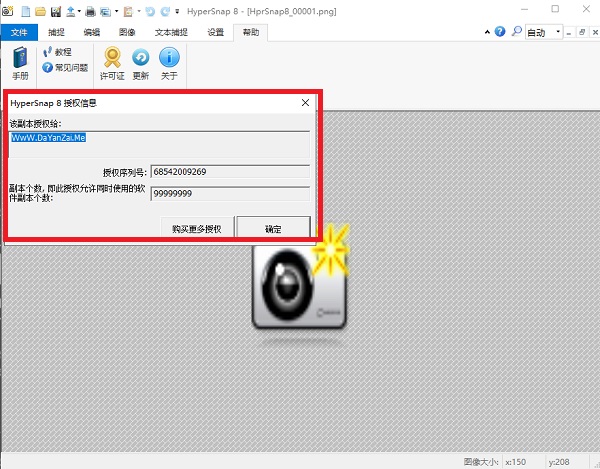This screenshot has width=600, height=469.
Task: Open 常见问题 FAQ item
Action: [66, 67]
